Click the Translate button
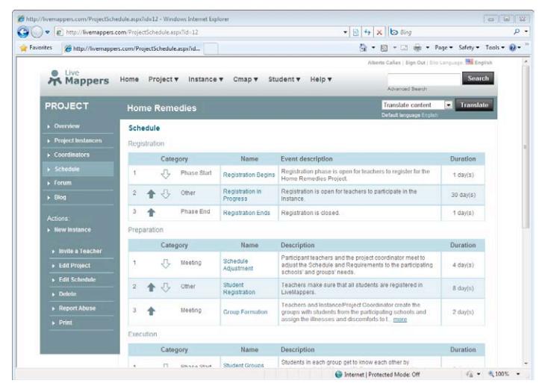548x392 pixels. 474,105
